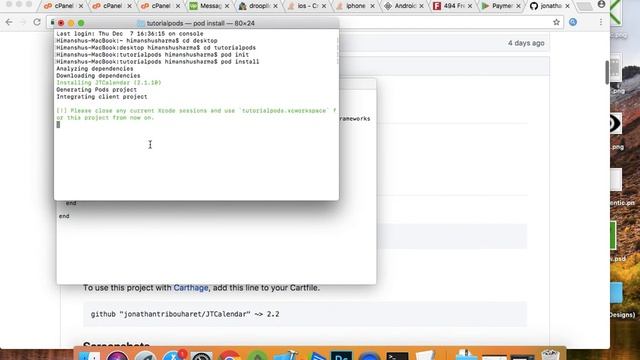Viewport: 640px width, 360px height.
Task: Open the Trash in the Dock
Action: (551, 354)
